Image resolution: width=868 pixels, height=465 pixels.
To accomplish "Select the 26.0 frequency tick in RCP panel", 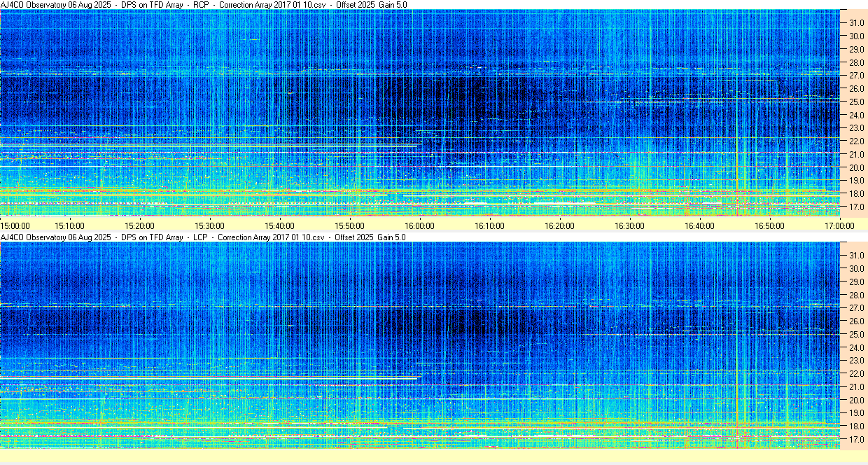I will [856, 88].
